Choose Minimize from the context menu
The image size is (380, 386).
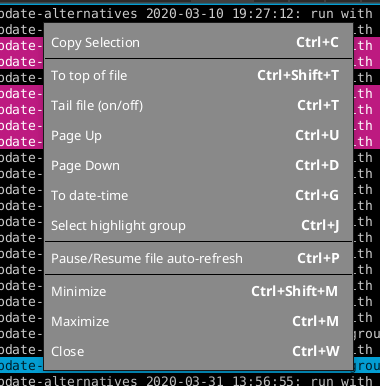point(198,292)
